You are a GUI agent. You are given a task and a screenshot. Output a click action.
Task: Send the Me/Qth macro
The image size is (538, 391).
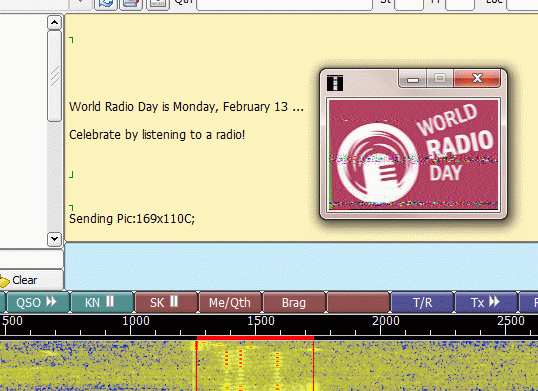click(230, 303)
